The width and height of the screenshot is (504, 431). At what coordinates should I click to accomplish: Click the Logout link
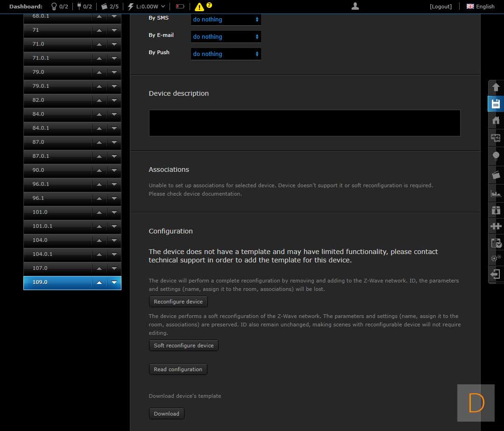440,7
